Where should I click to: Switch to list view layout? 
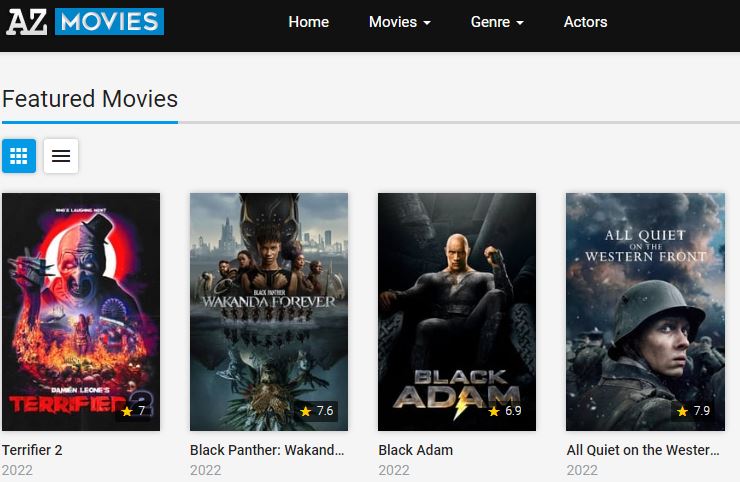tap(61, 156)
